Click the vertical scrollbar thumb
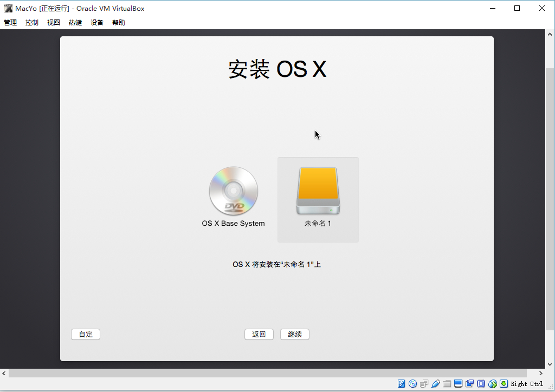 click(x=550, y=199)
